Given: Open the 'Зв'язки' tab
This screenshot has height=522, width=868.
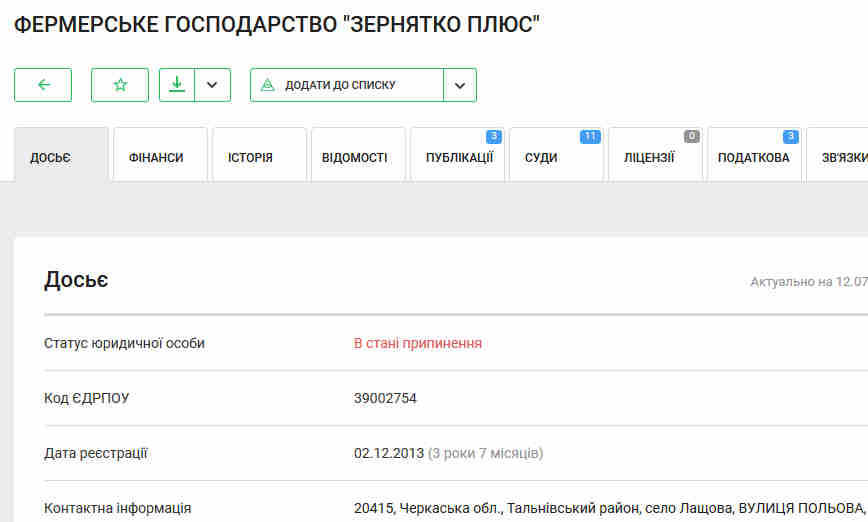Looking at the screenshot, I should [x=838, y=157].
